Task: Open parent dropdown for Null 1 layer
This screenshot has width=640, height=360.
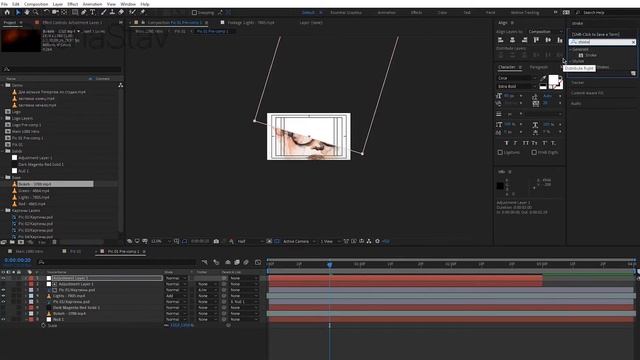Action: tap(243, 320)
